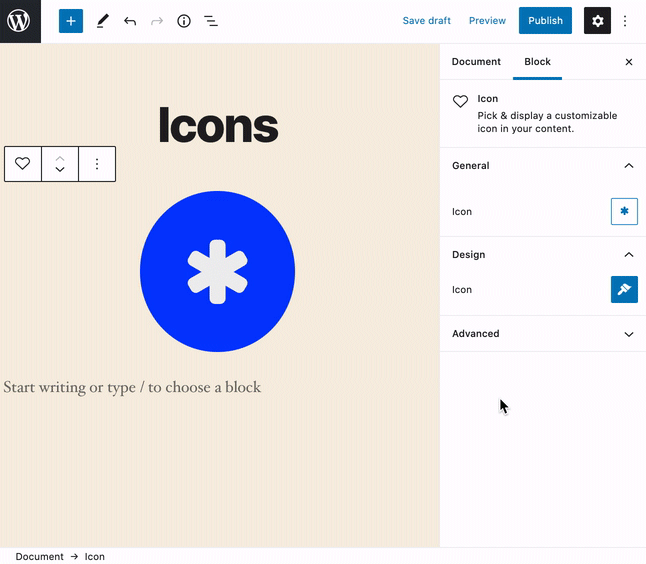The width and height of the screenshot is (646, 564).
Task: Select the blue asterisk icon block
Action: point(218,271)
